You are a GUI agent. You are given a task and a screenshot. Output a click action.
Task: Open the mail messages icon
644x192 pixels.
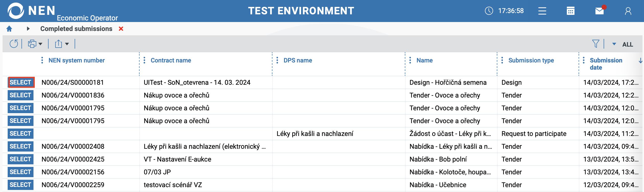tap(599, 11)
